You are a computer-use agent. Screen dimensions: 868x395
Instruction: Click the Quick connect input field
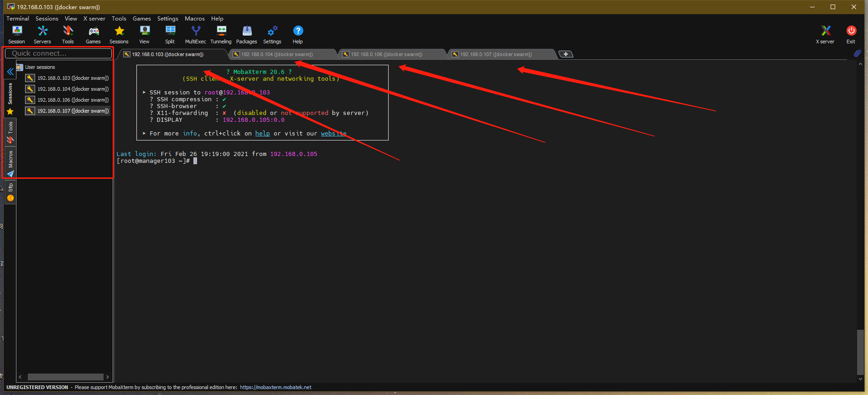[58, 53]
